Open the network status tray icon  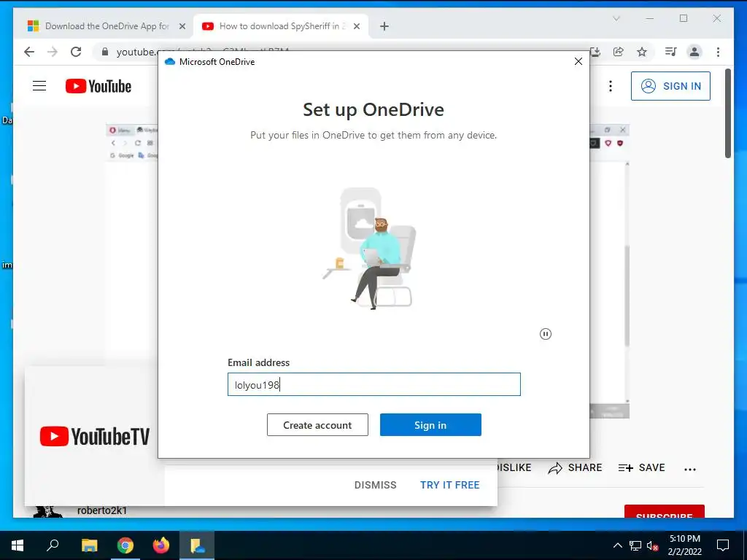(x=635, y=545)
